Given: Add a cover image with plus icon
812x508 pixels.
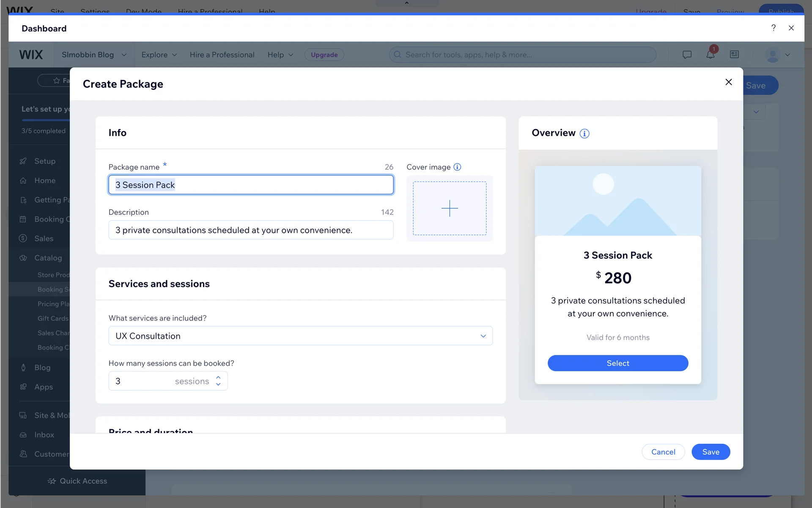Looking at the screenshot, I should click(x=450, y=208).
